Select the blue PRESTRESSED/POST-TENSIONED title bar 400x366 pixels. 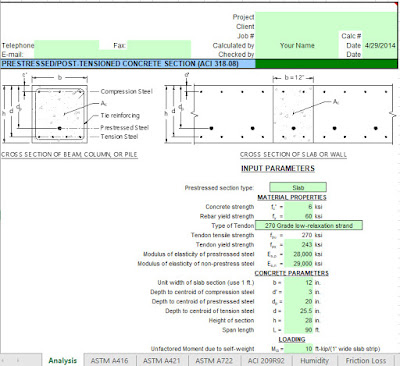tap(128, 64)
